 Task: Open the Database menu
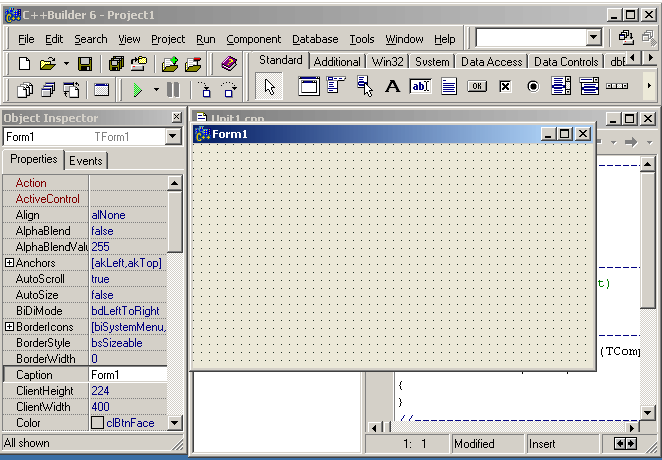coord(315,39)
